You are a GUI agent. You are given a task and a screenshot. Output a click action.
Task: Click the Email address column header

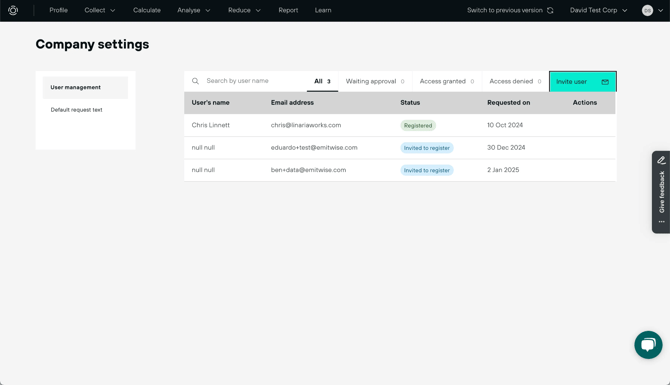tap(292, 103)
